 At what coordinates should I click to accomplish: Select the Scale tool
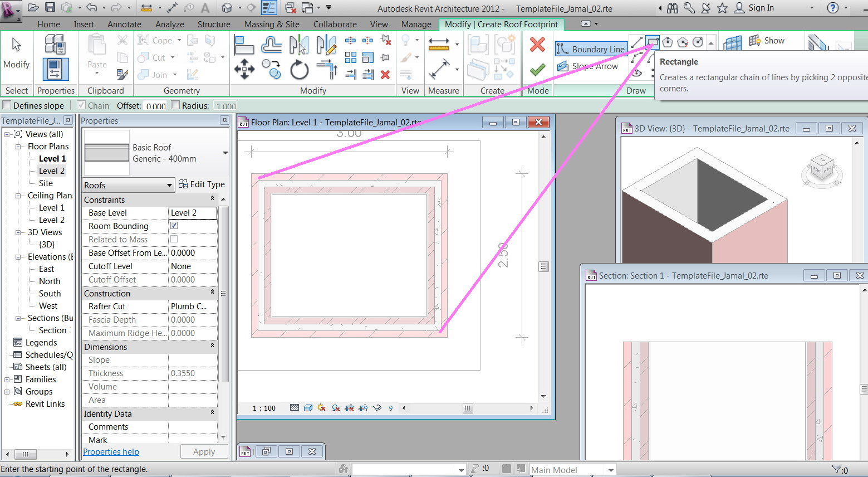point(368,57)
